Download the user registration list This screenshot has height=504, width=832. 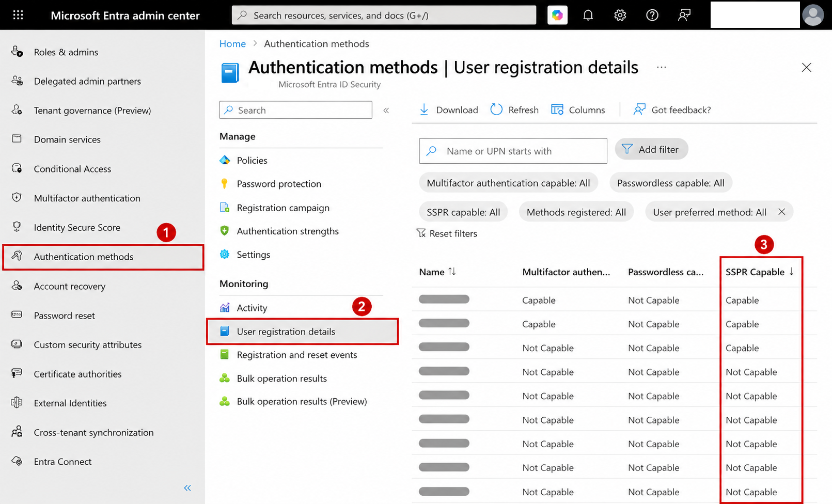[x=448, y=109]
